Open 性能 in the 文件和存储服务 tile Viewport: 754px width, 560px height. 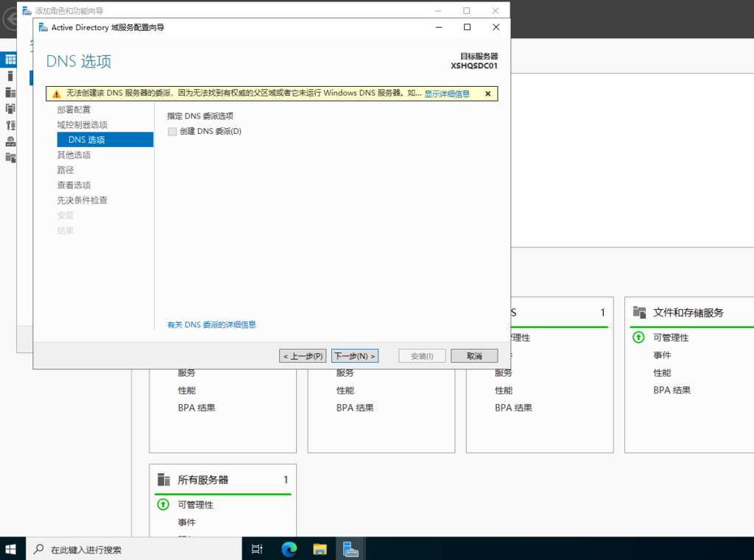[662, 373]
